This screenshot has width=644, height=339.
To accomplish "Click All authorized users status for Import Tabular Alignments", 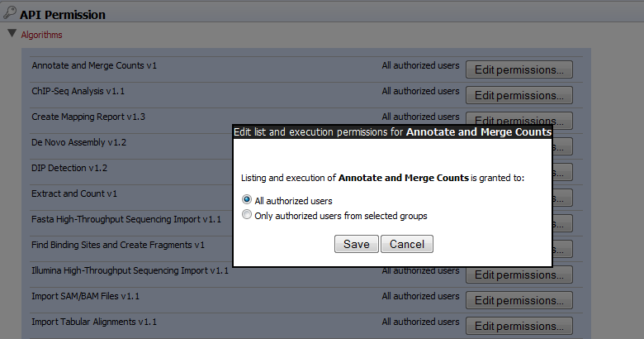I will tap(420, 322).
